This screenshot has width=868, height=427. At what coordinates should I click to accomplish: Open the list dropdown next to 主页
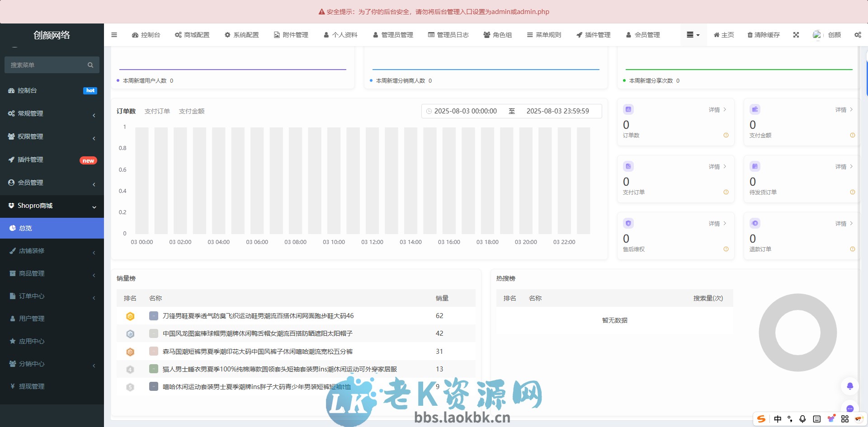693,35
